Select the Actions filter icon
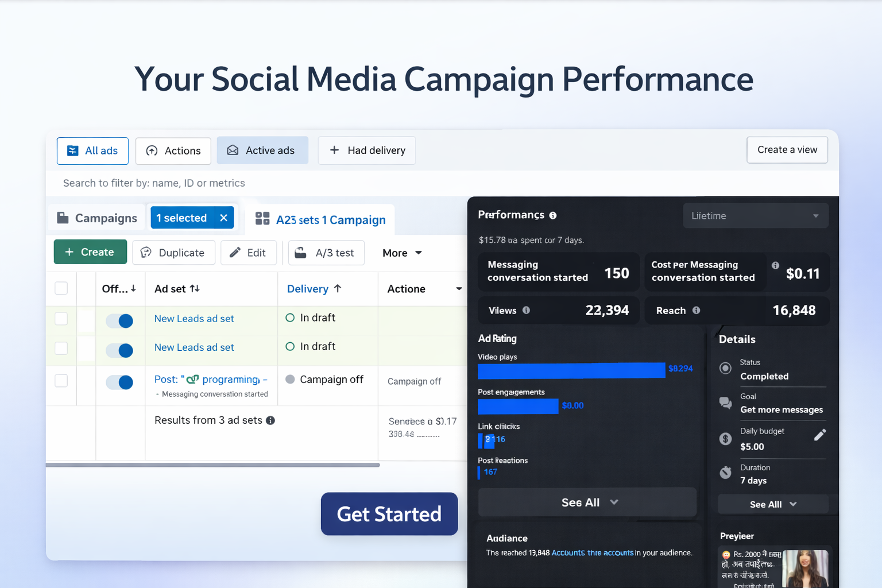Screen dimensions: 882x588 pyautogui.click(x=152, y=150)
